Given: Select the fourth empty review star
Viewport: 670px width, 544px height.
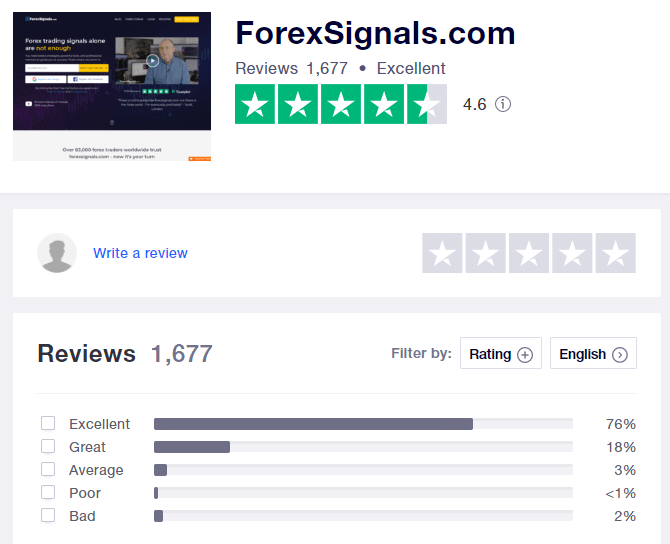Looking at the screenshot, I should point(572,253).
